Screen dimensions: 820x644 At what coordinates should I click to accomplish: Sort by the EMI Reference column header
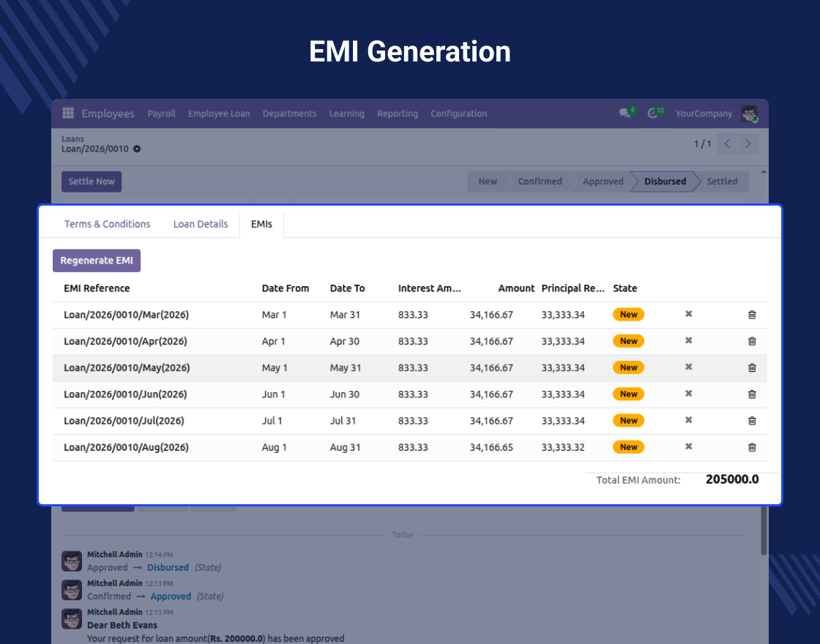click(x=97, y=288)
